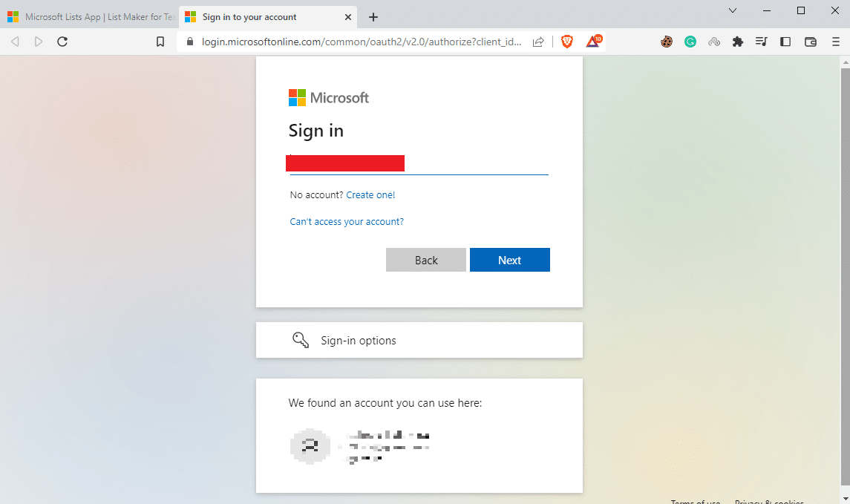Go back with browser back arrow
Image resolution: width=850 pixels, height=504 pixels.
(x=15, y=42)
